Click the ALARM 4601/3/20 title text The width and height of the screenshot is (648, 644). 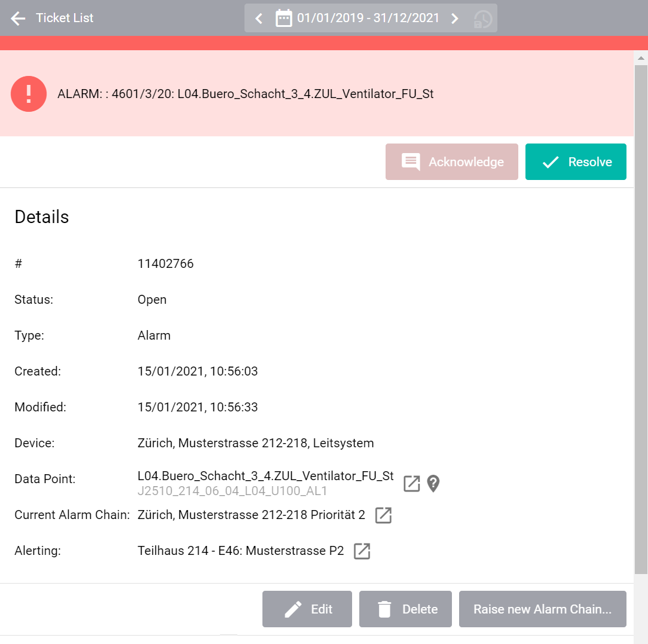pyautogui.click(x=246, y=94)
